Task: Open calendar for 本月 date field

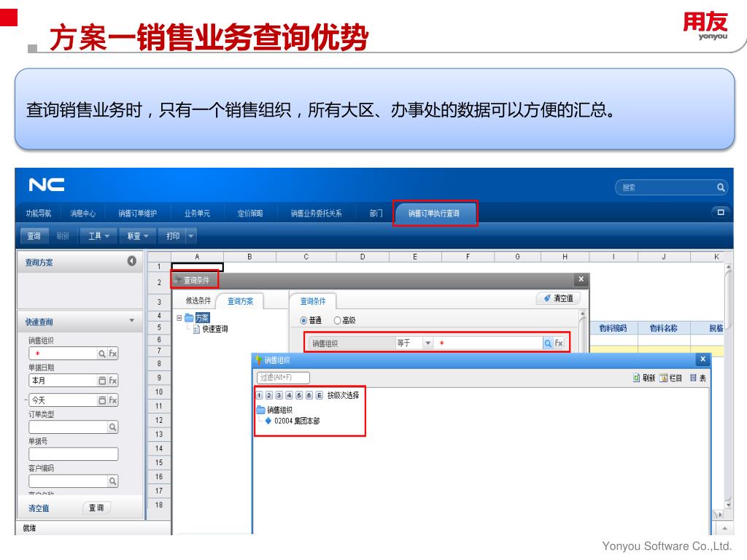Action: 102,381
